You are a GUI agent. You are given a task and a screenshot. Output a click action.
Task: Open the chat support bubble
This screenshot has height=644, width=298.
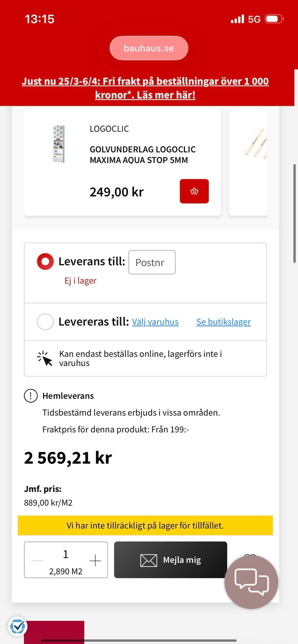pos(251,582)
